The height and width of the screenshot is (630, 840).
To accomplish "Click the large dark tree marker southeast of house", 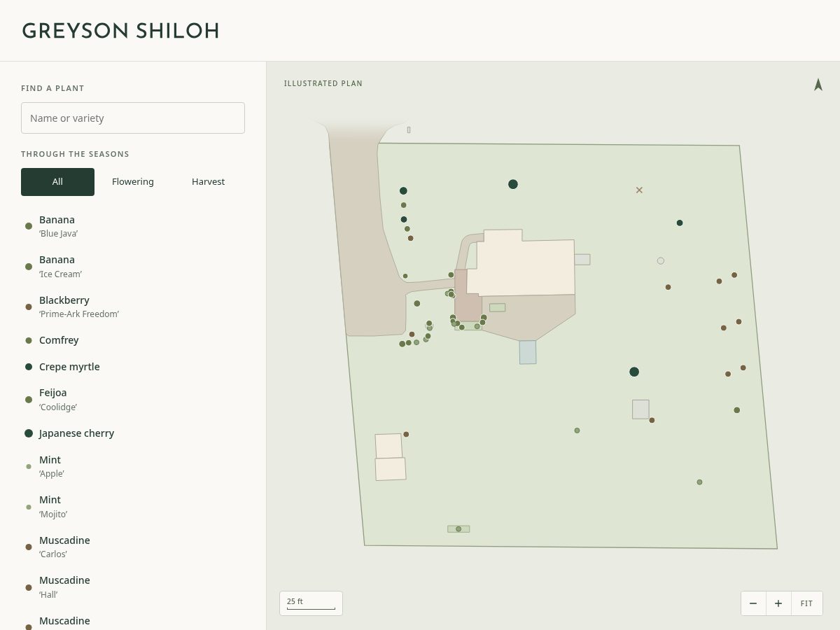I will coord(634,372).
